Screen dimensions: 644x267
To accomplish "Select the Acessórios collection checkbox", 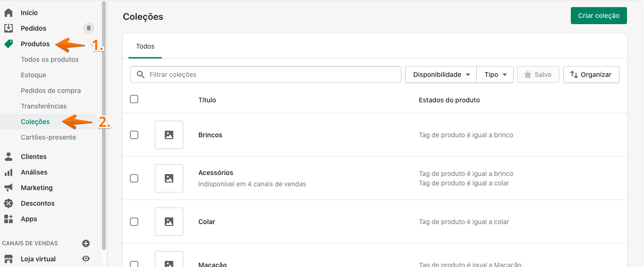I will (134, 178).
